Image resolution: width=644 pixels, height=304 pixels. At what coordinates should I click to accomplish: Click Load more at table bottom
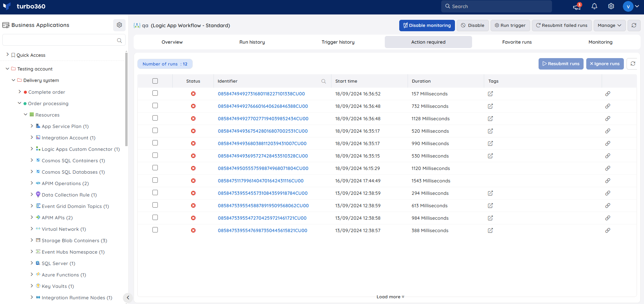click(390, 297)
